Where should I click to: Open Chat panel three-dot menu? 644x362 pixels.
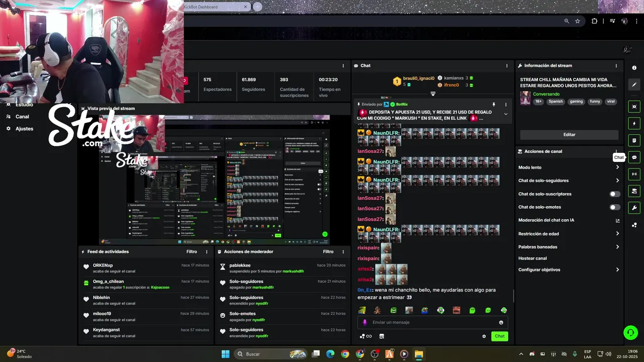coord(507,65)
